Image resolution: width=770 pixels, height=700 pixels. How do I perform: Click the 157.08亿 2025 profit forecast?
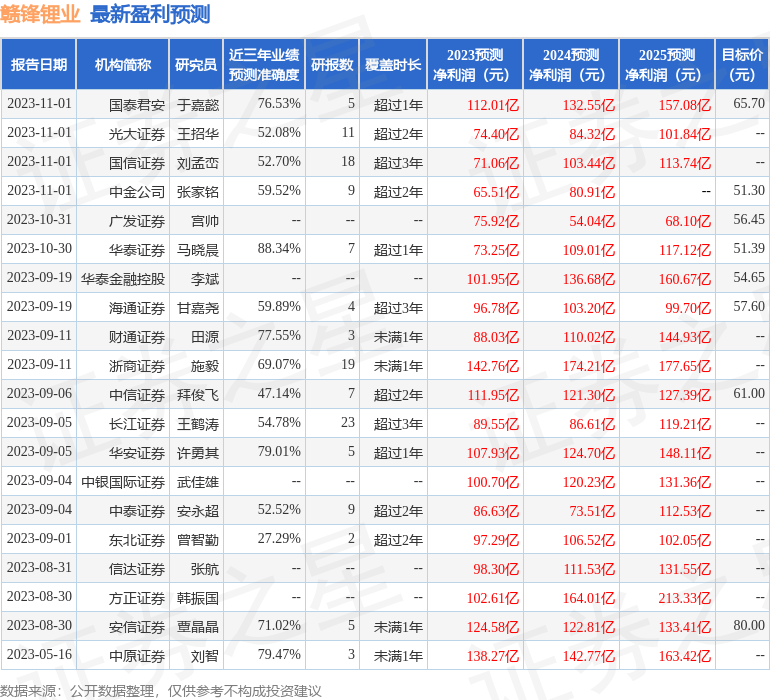click(685, 105)
